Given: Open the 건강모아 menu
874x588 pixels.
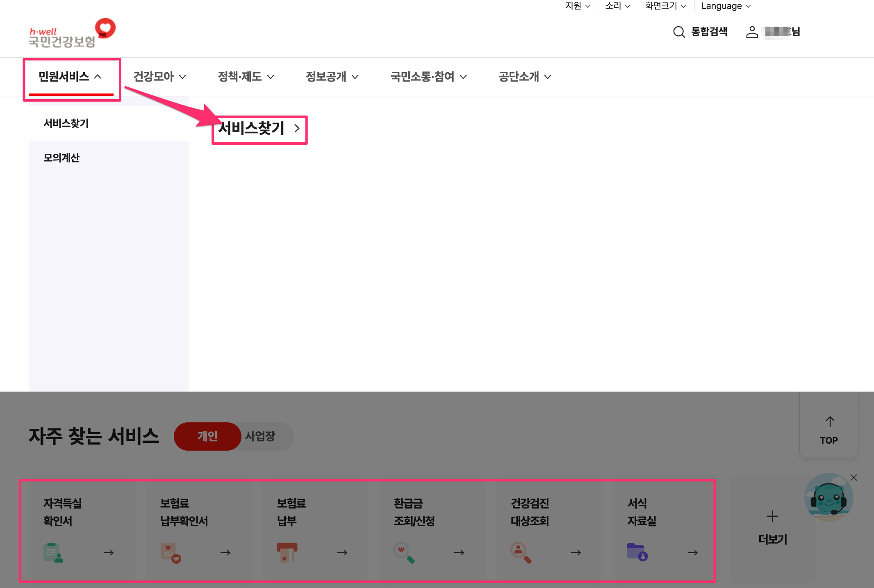Looking at the screenshot, I should coord(159,77).
